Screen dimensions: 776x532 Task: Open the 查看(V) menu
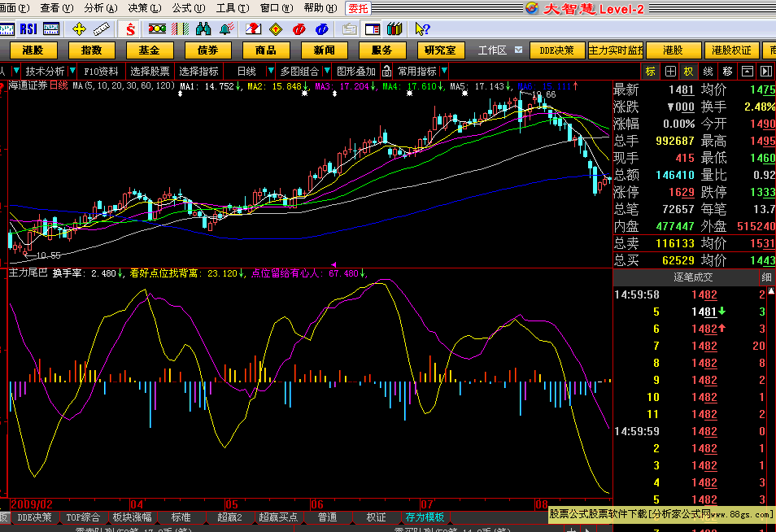coord(56,8)
